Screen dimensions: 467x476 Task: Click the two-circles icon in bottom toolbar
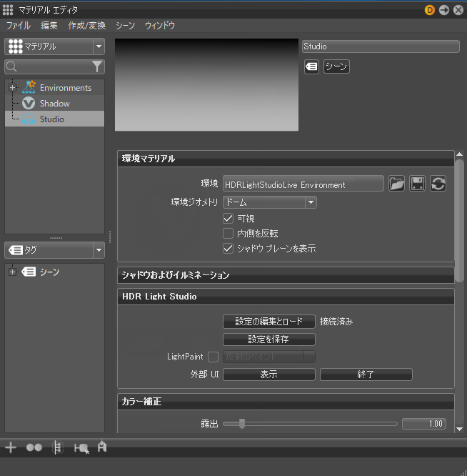34,447
